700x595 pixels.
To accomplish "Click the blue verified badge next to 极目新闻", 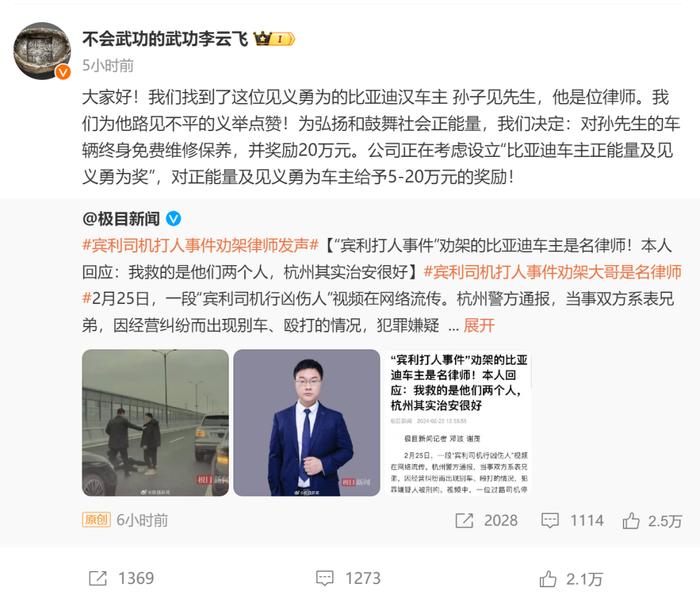I will tap(174, 219).
